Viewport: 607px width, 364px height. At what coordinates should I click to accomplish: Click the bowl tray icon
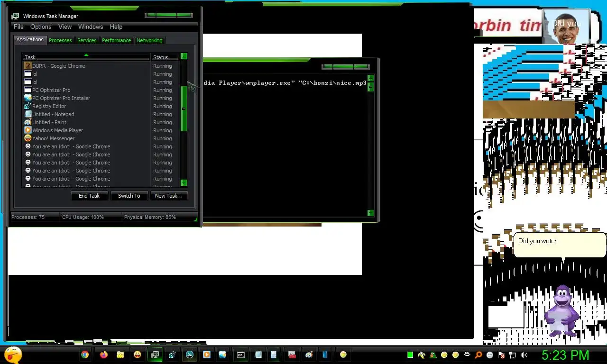pyautogui.click(x=467, y=355)
